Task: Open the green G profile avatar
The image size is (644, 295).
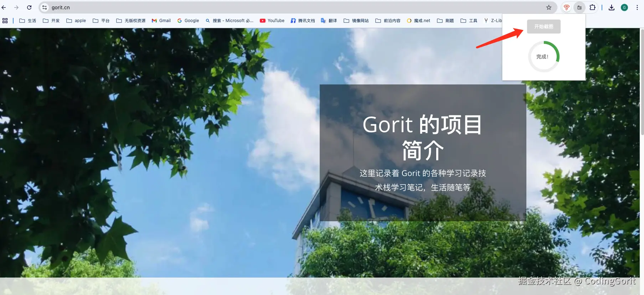Action: pos(624,7)
